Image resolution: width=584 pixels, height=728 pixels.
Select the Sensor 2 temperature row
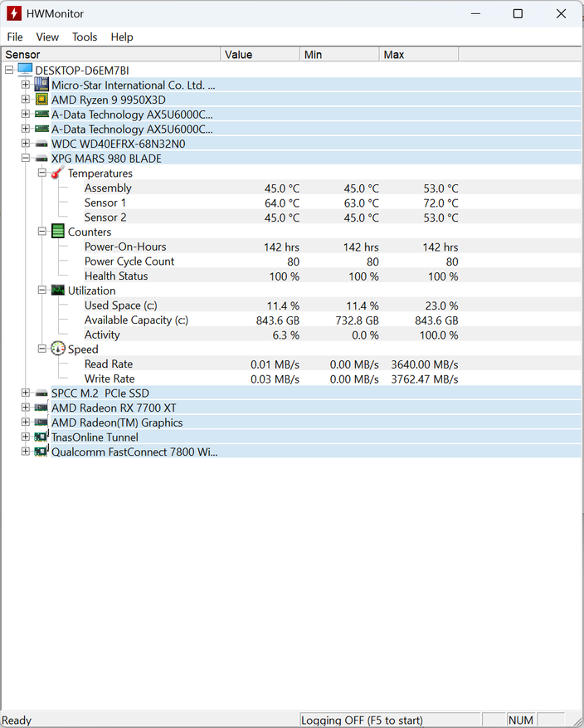tap(332, 217)
